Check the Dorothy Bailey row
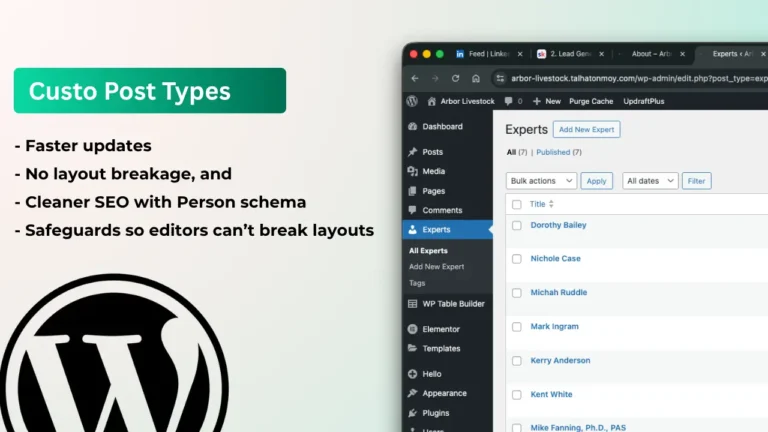 (516, 225)
